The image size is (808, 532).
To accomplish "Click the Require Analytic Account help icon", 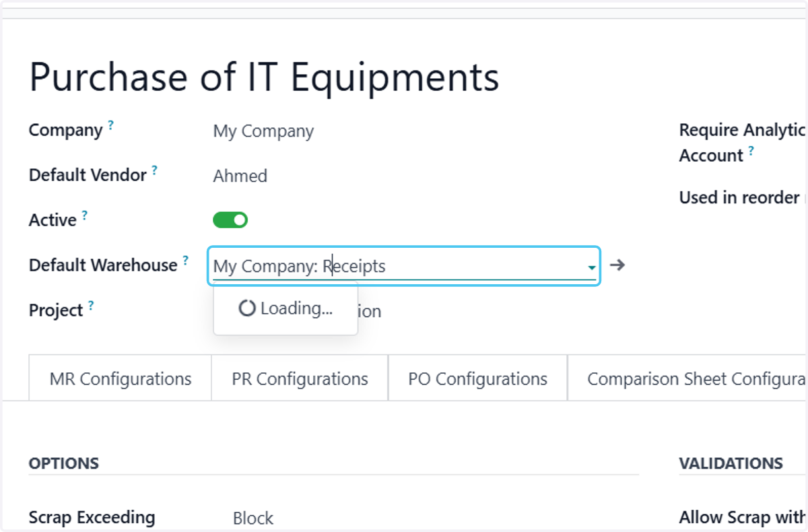I will pyautogui.click(x=751, y=151).
